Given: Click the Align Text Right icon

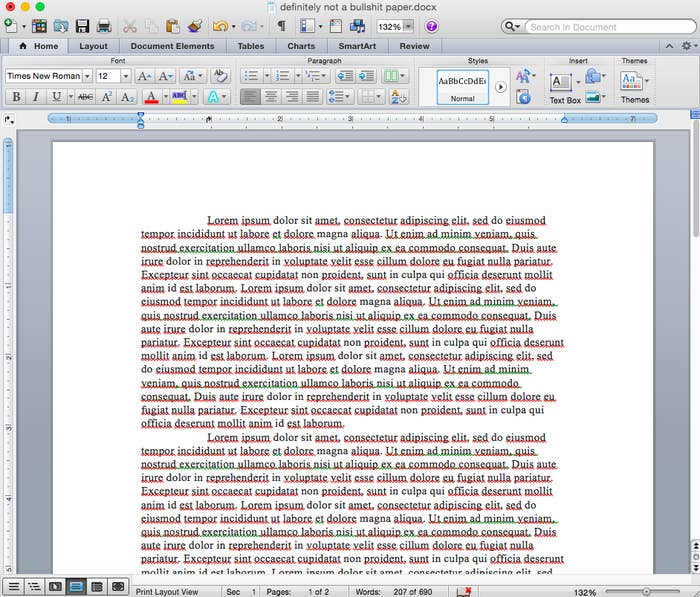Looking at the screenshot, I should pos(292,96).
